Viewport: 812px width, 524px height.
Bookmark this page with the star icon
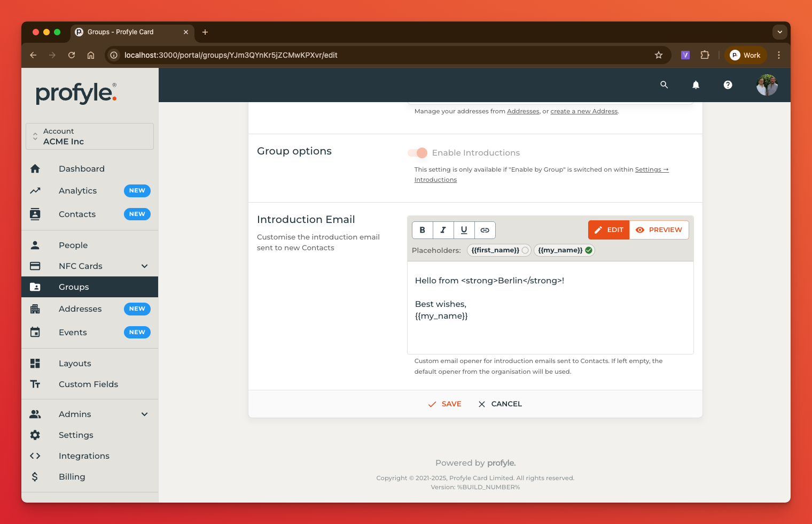click(658, 55)
